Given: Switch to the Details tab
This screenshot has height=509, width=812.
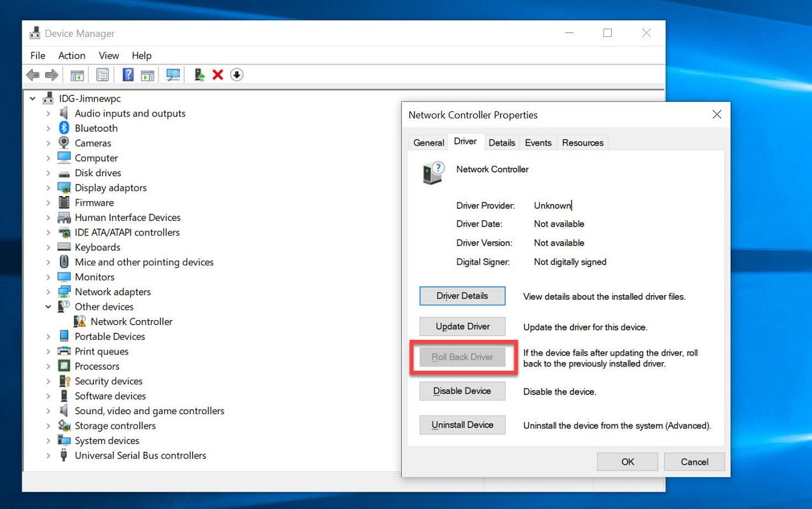Looking at the screenshot, I should 502,143.
